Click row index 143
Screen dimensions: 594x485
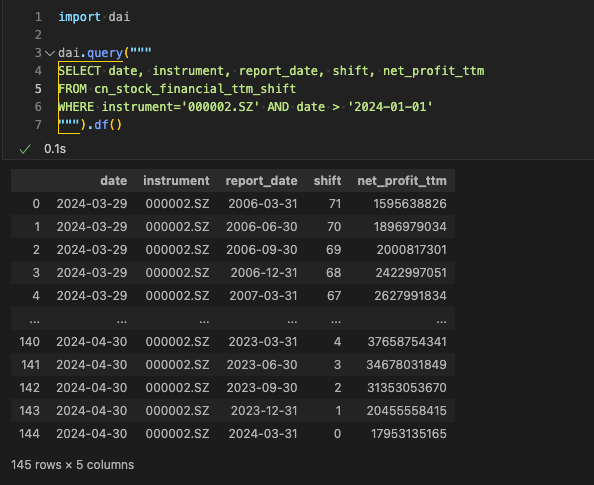tap(30, 411)
